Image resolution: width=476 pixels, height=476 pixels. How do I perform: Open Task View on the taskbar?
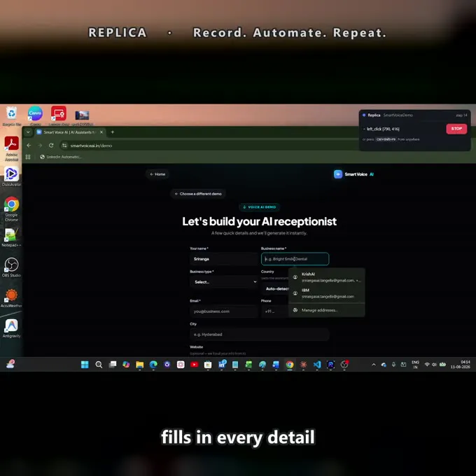point(113,365)
